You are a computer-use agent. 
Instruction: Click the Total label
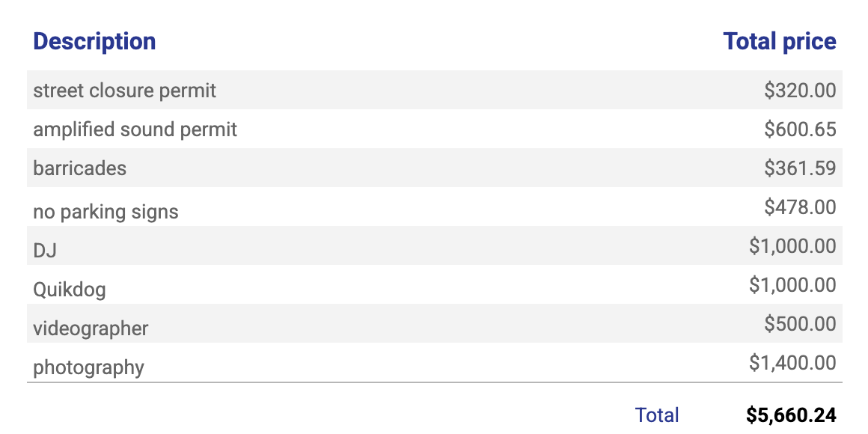pos(656,415)
